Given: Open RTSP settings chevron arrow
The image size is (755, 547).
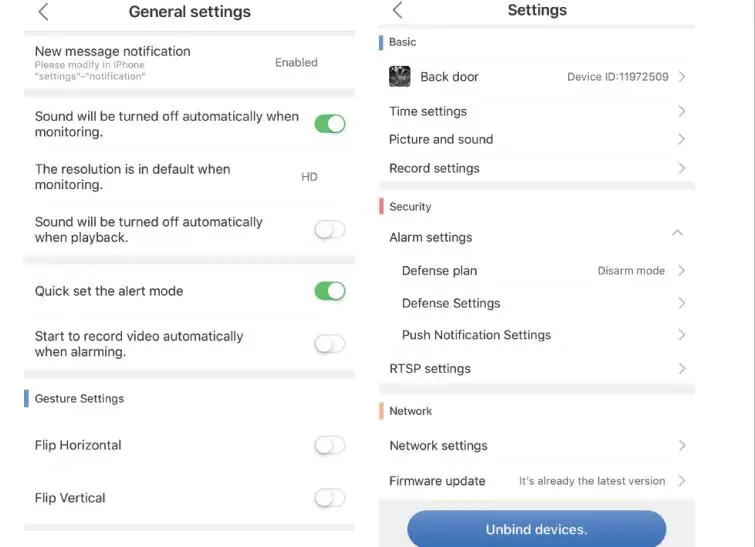Looking at the screenshot, I should tap(682, 368).
